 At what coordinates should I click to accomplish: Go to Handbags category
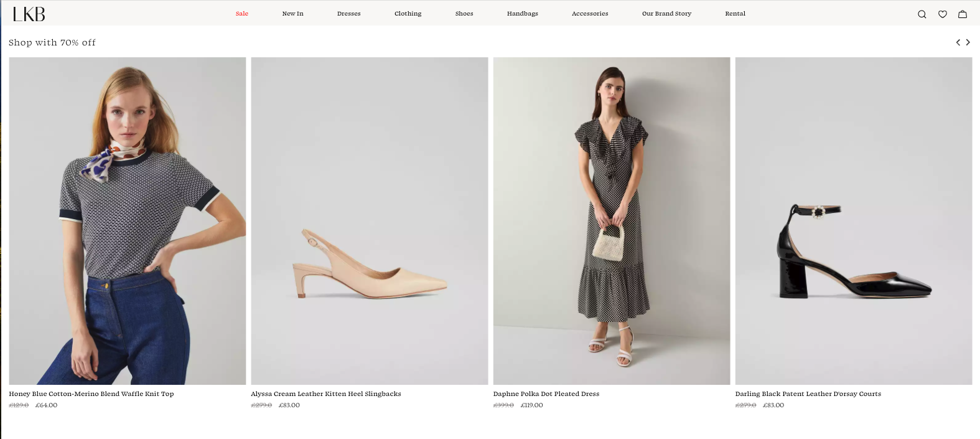tap(522, 14)
